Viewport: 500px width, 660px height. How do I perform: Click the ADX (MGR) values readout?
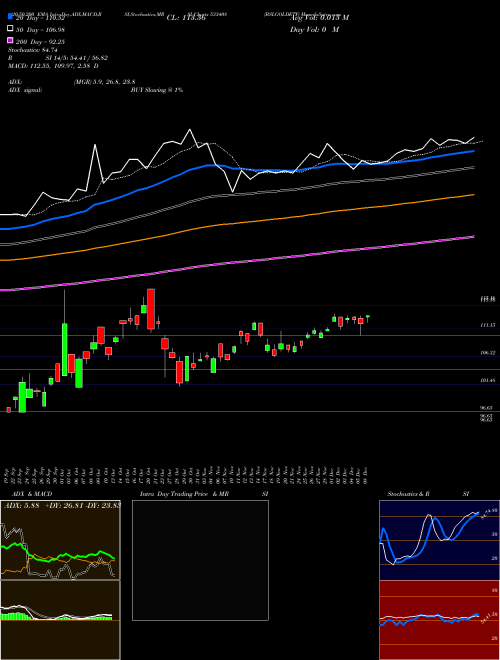pyautogui.click(x=104, y=82)
